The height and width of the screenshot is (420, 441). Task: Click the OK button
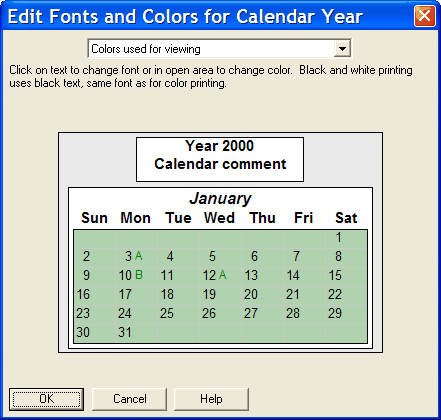click(46, 399)
